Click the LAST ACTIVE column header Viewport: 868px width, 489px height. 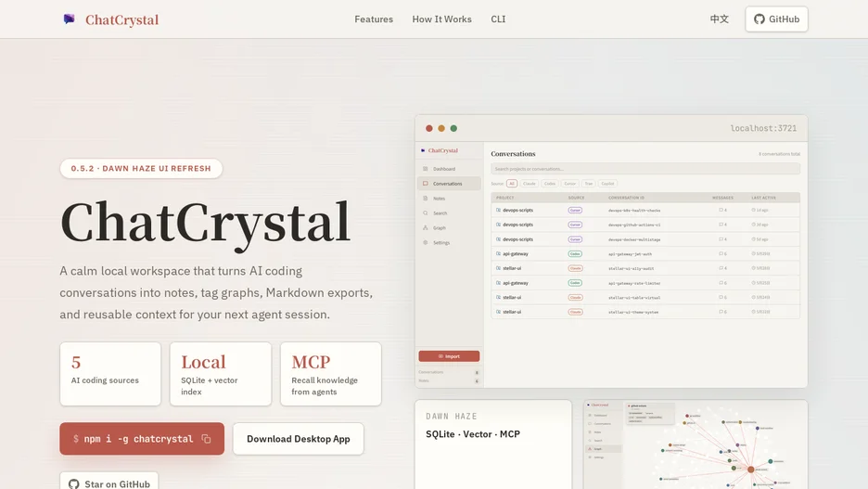[x=763, y=198]
